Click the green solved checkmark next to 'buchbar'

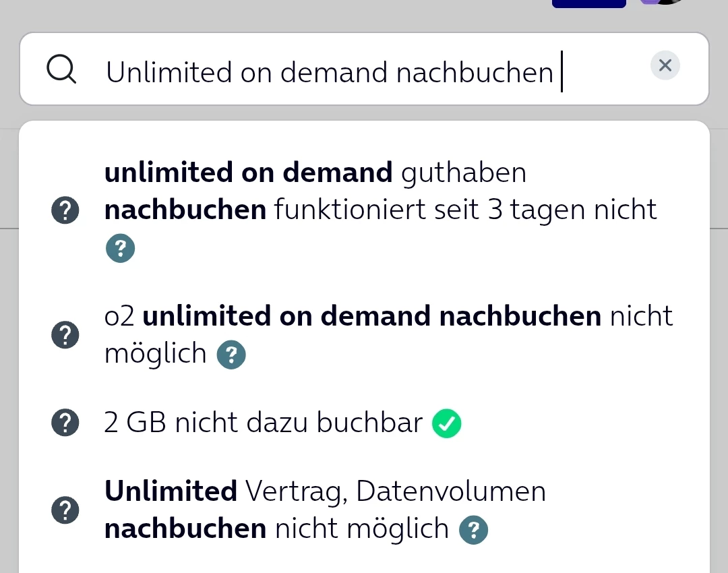click(x=446, y=424)
